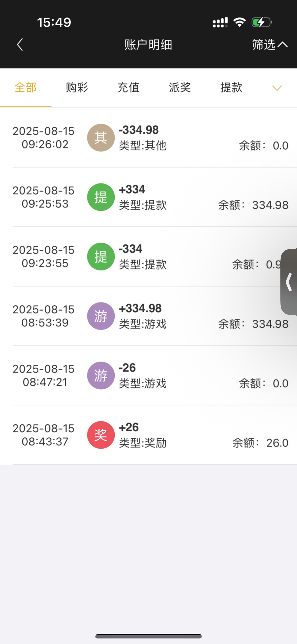The image size is (297, 644).
Task: Switch to the 全部 tab
Action: click(26, 88)
